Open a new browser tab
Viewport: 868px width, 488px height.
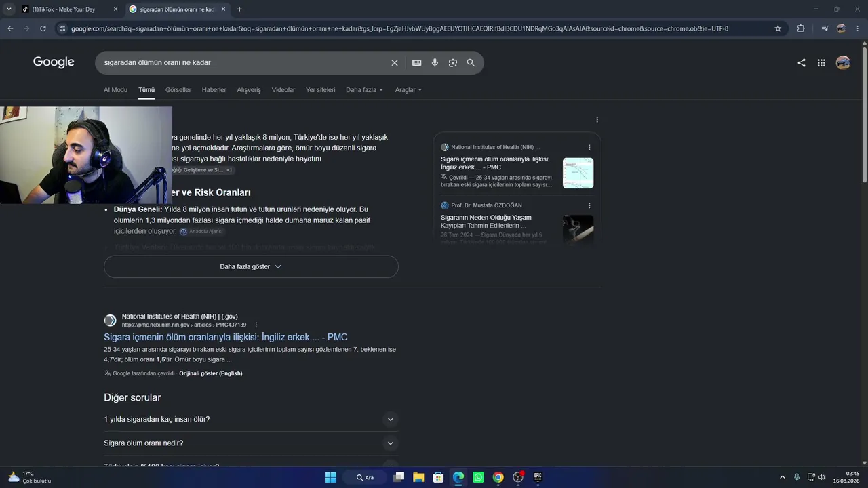tap(239, 9)
